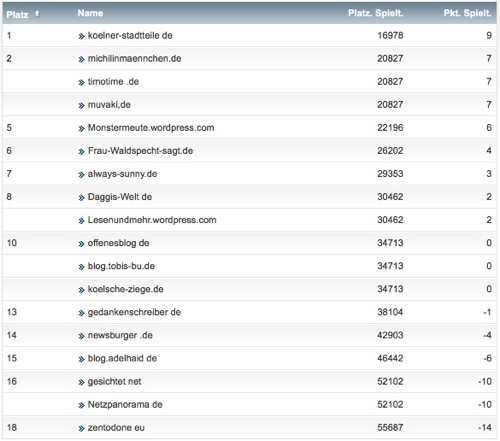Open Frau-Waldspecht-sagt.de link

(140, 151)
